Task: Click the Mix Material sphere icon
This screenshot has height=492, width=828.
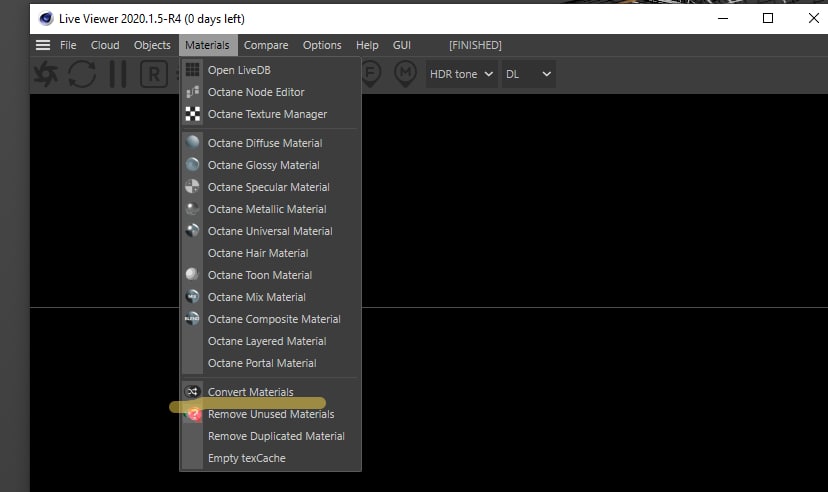Action: [x=193, y=297]
